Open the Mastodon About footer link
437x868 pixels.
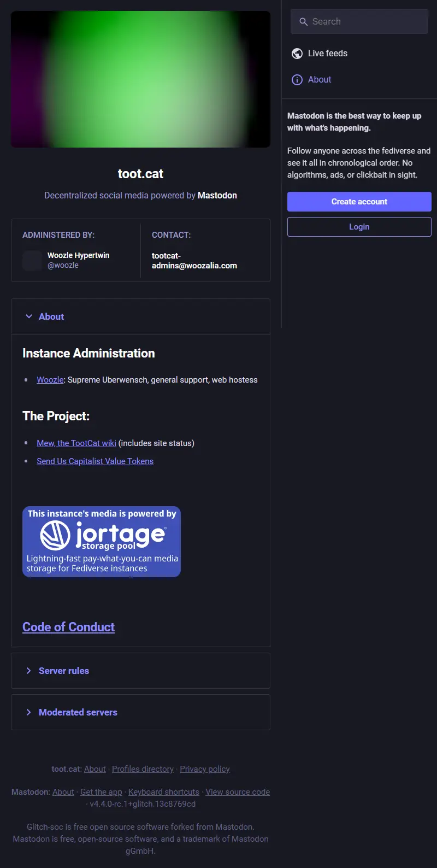pos(63,792)
